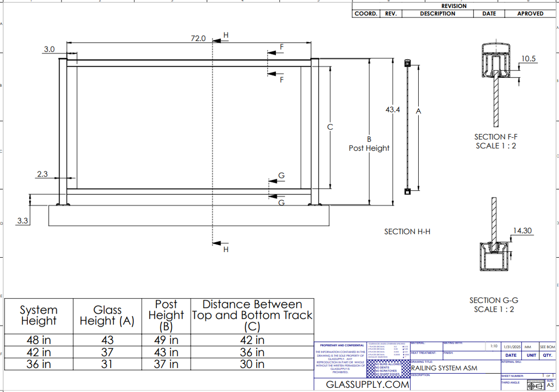Click the System Height table header
The image size is (559, 392).
(38, 315)
